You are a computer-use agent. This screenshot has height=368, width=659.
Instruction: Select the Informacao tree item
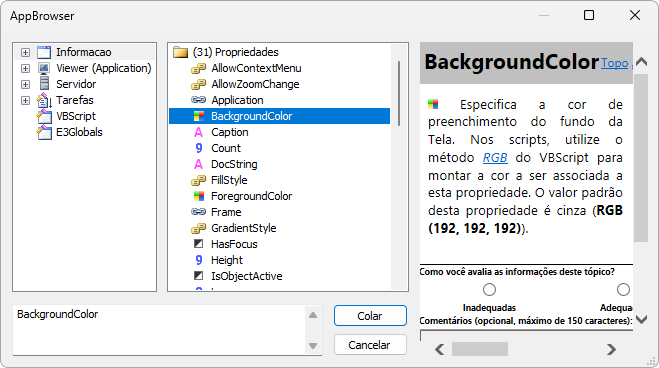(x=84, y=52)
